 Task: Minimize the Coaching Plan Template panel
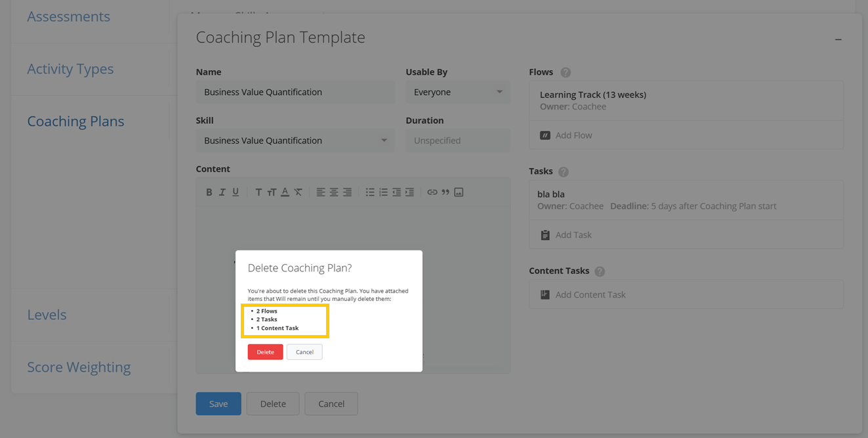click(x=838, y=40)
